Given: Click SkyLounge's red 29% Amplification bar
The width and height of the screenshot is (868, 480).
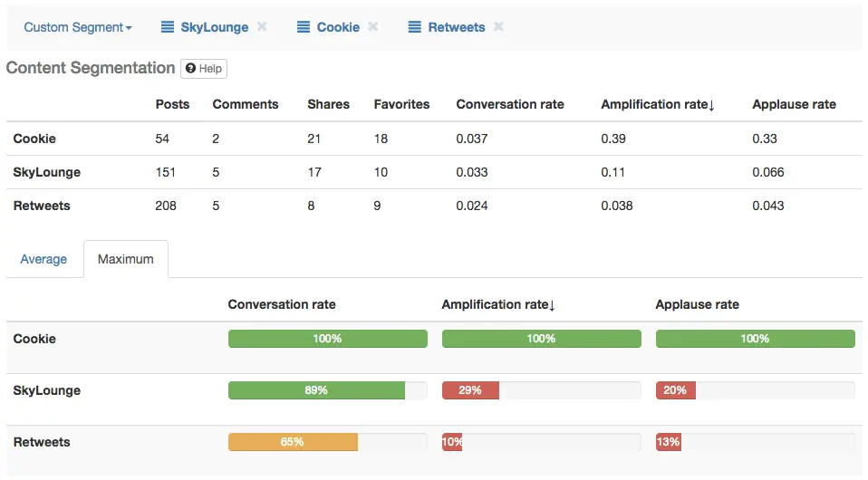Looking at the screenshot, I should click(470, 390).
